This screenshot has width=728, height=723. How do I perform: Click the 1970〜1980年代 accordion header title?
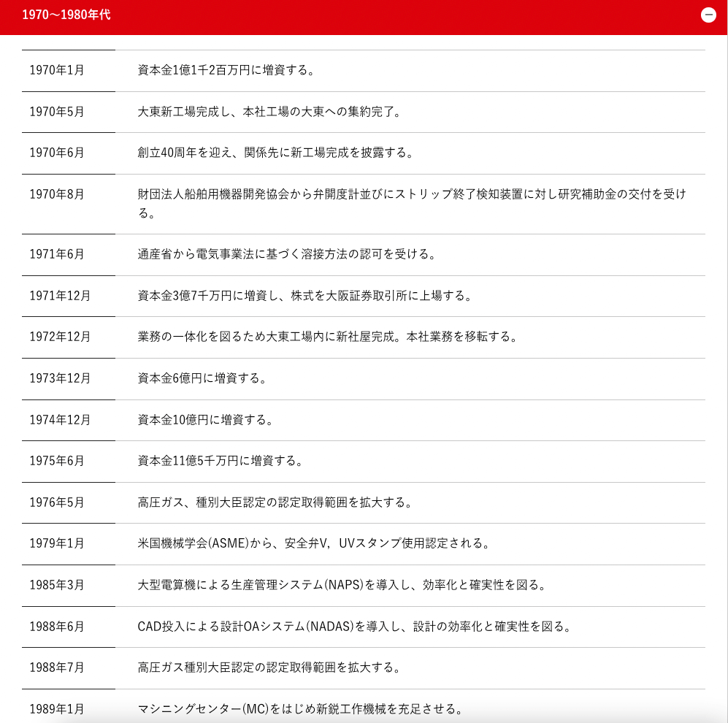pyautogui.click(x=66, y=15)
